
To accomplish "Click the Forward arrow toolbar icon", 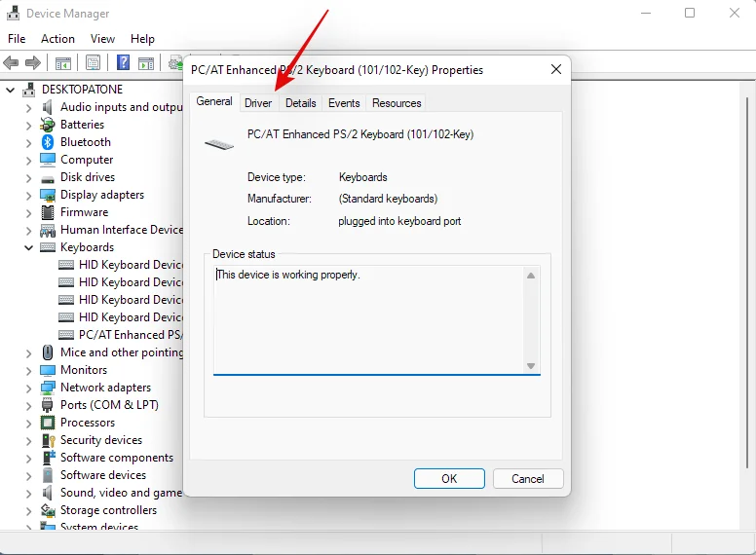I will (x=33, y=62).
